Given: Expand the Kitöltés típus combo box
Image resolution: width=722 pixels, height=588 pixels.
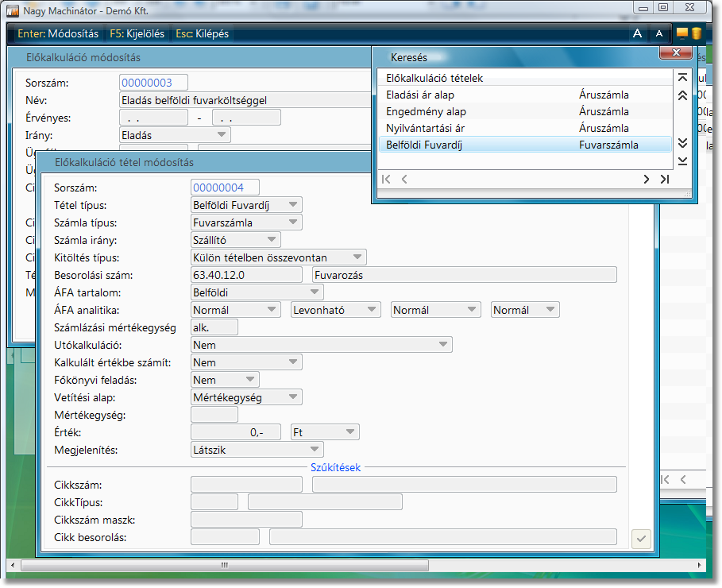Looking at the screenshot, I should coord(357,257).
